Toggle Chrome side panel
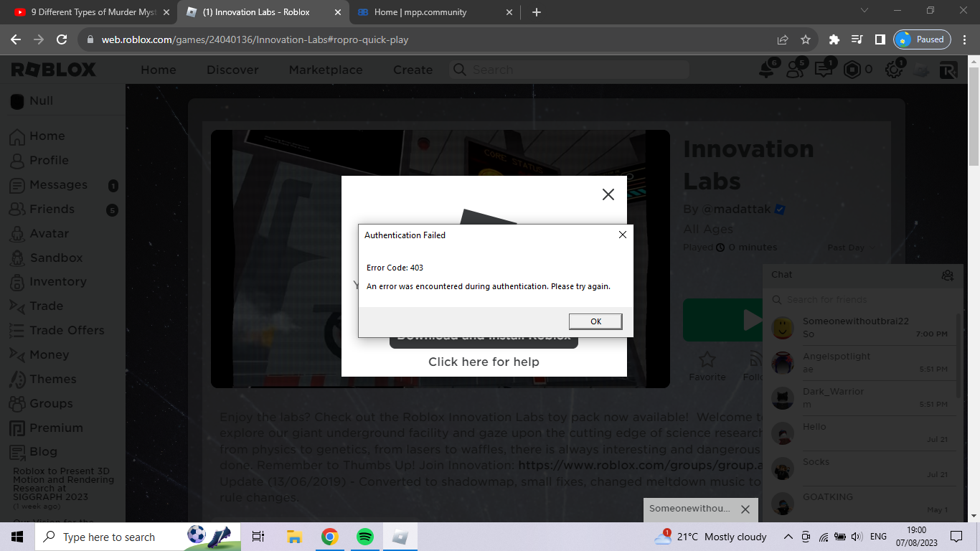Screen dimensions: 980x551 (880, 39)
